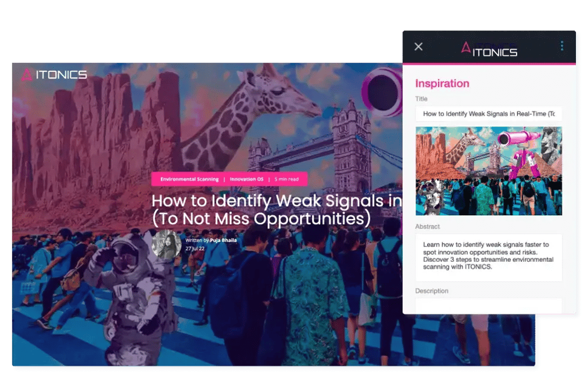Close the ITONICS Inspiration panel with X
The image size is (588, 390).
(418, 47)
